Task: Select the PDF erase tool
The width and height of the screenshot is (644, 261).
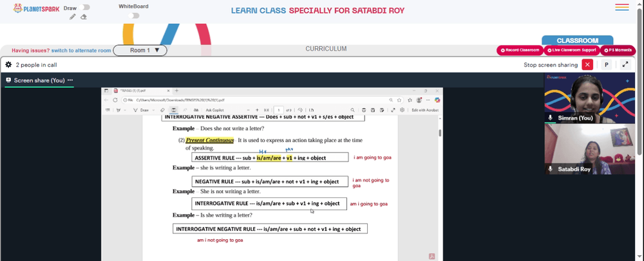Action: [163, 110]
